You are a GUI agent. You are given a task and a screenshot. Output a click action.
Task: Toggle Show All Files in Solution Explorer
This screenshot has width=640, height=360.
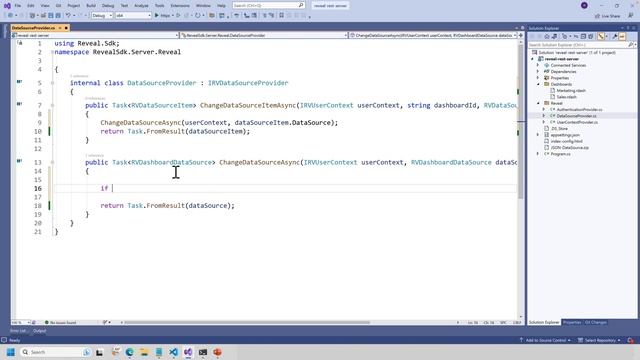pos(591,37)
